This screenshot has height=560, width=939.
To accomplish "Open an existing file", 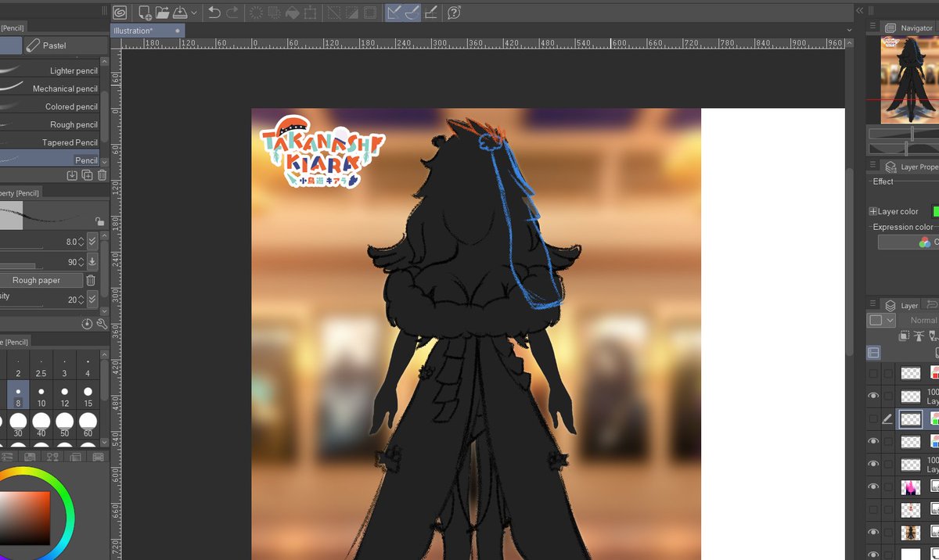I will (163, 12).
